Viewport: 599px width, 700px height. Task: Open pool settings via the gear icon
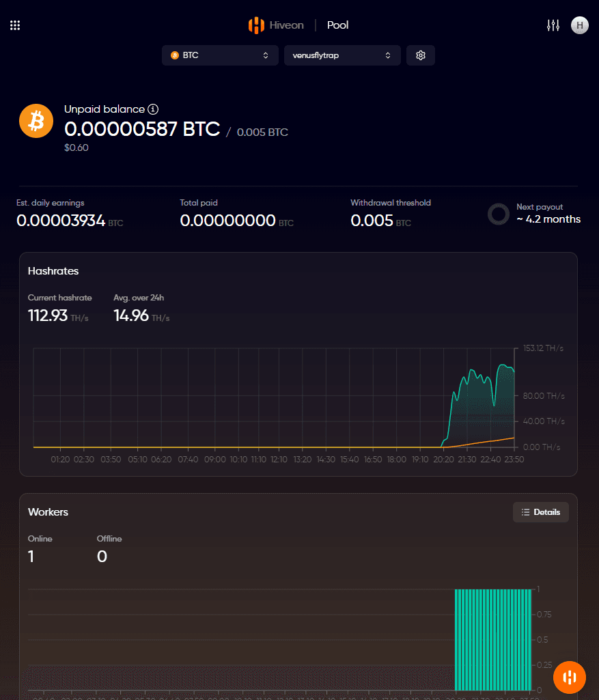click(x=420, y=55)
